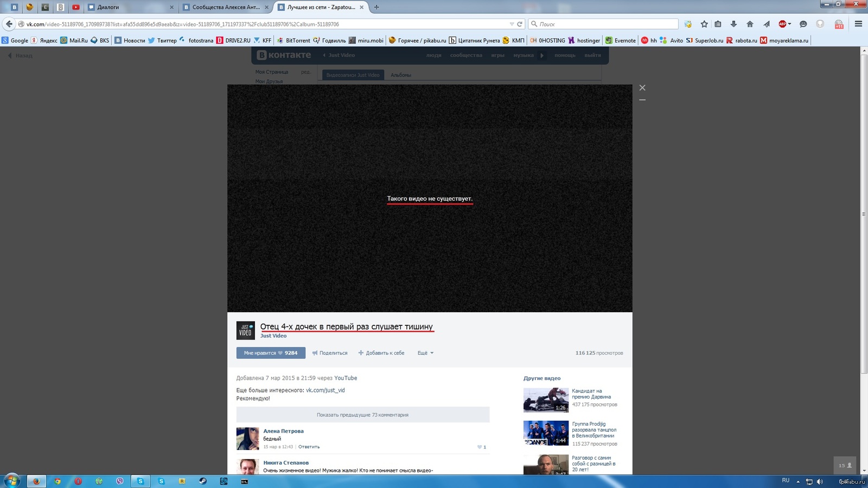
Task: Open the Firefox hamburger menu
Action: pos(858,24)
